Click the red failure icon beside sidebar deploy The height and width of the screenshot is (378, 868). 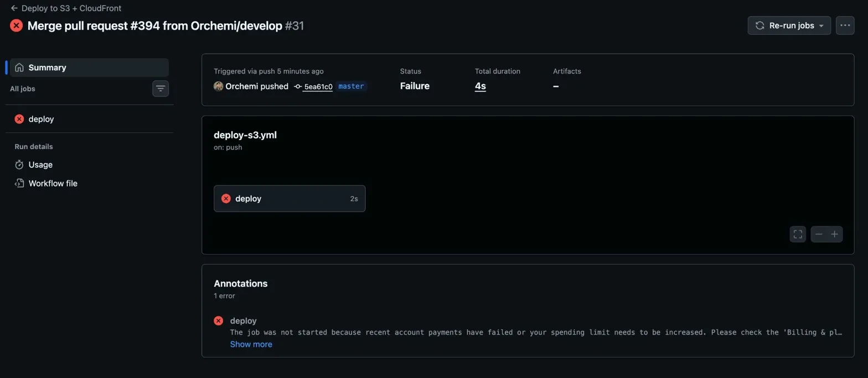pyautogui.click(x=19, y=119)
